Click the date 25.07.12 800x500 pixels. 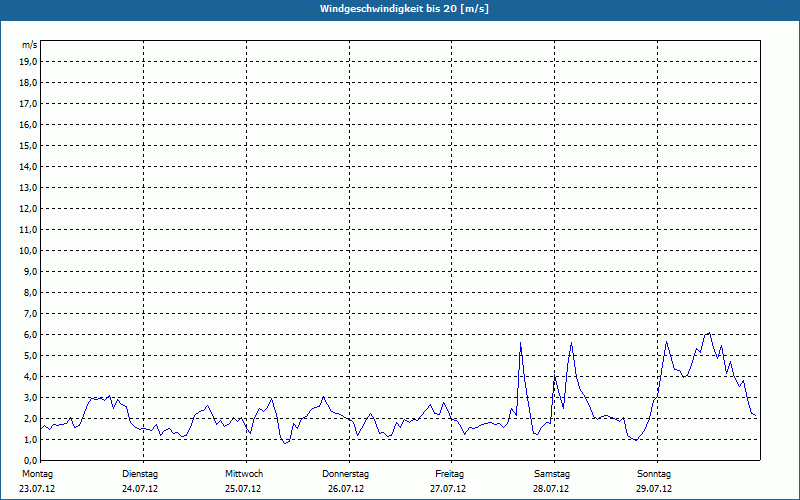tap(243, 489)
